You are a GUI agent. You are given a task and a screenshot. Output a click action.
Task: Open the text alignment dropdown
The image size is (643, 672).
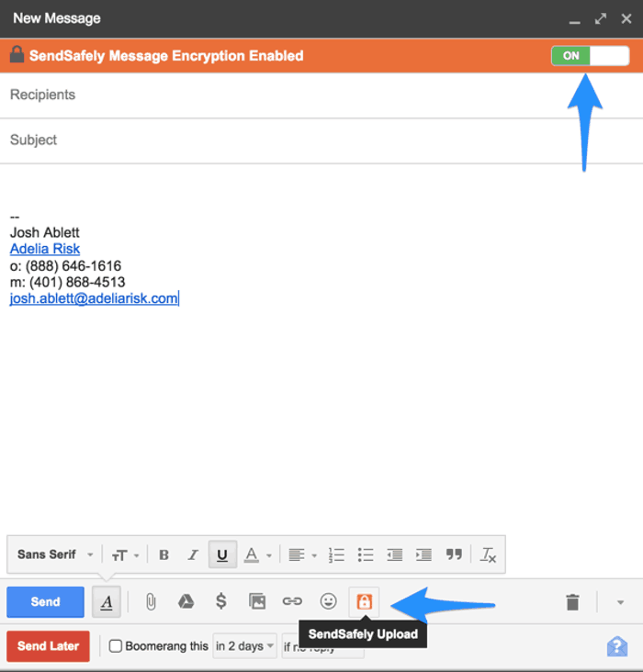coord(302,555)
